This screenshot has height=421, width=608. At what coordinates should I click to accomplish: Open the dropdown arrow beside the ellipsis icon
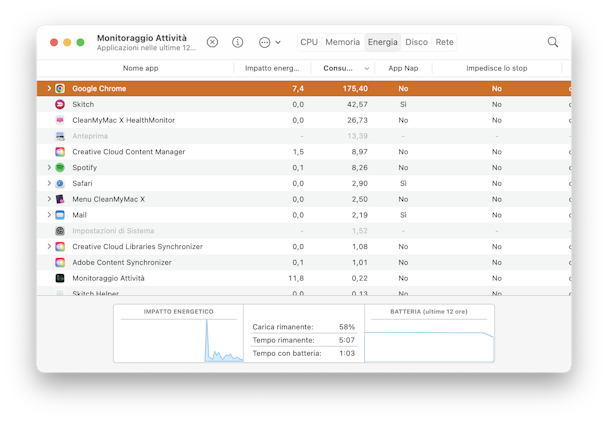pos(278,42)
